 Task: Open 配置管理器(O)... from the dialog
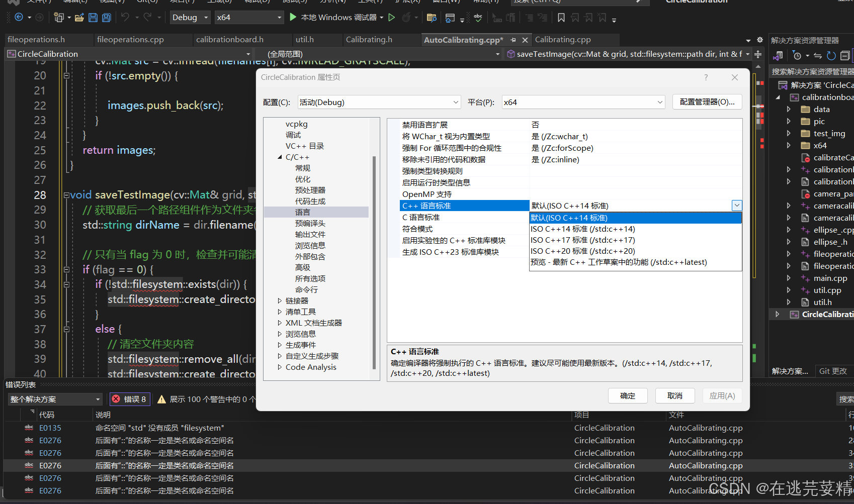click(x=707, y=102)
